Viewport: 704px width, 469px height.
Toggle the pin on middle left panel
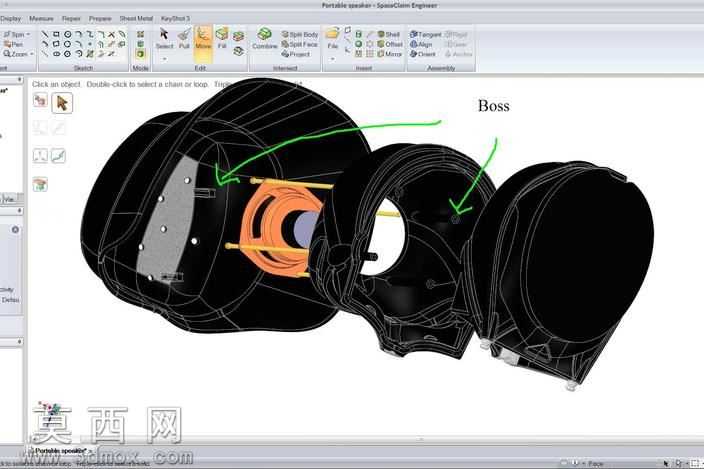coord(19,210)
